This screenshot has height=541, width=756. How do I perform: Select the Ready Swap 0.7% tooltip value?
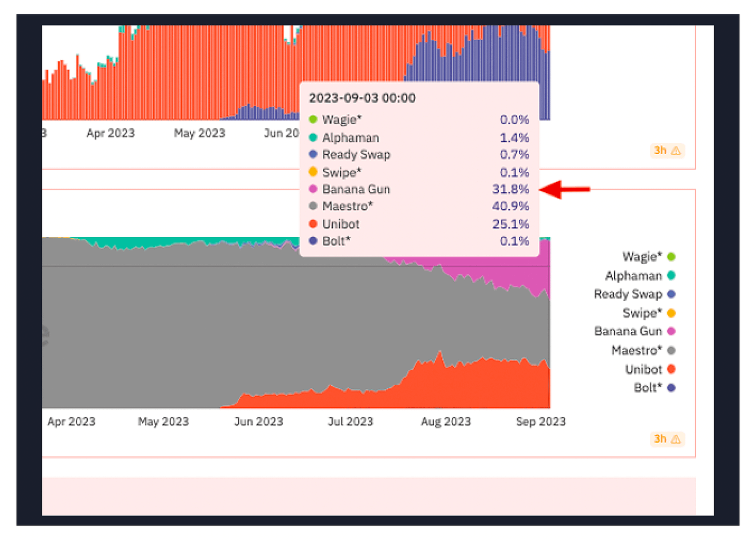[515, 155]
